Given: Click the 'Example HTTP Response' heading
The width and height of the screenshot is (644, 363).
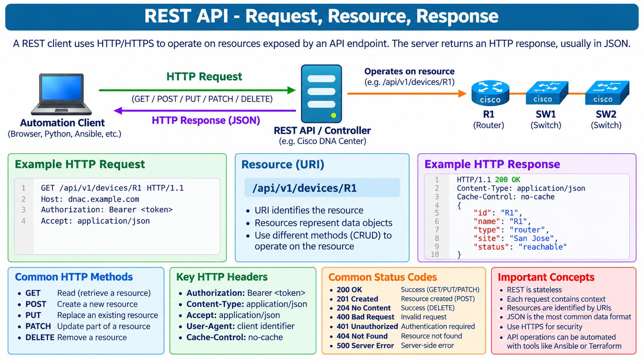Looking at the screenshot, I should (x=492, y=165).
